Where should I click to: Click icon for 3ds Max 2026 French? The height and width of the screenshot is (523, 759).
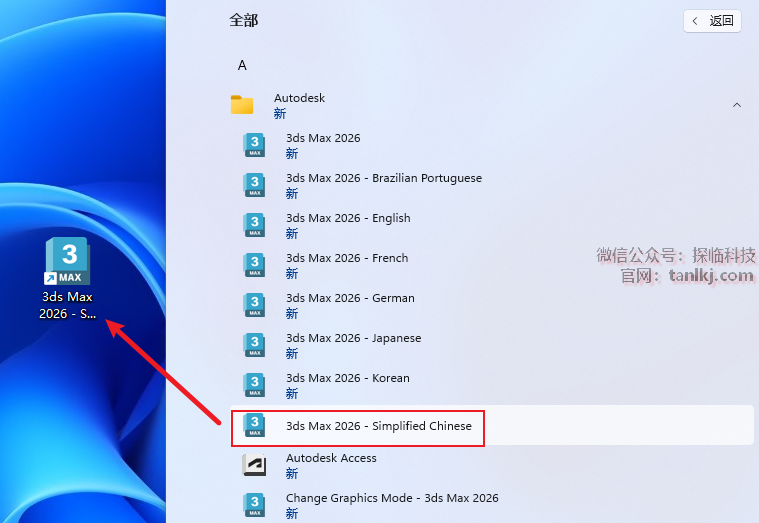[255, 265]
